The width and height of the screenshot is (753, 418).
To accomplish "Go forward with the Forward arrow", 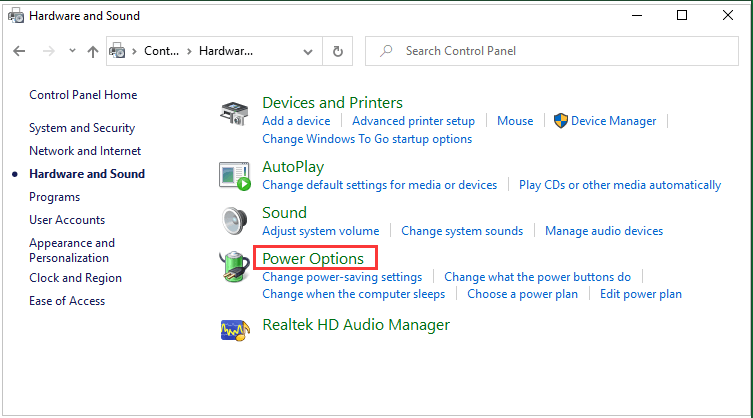I will point(49,51).
